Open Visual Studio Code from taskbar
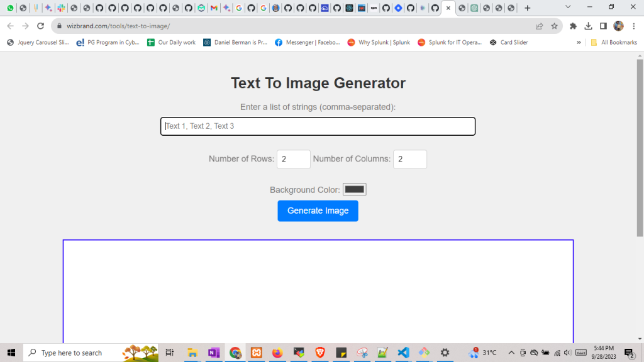 (403, 353)
